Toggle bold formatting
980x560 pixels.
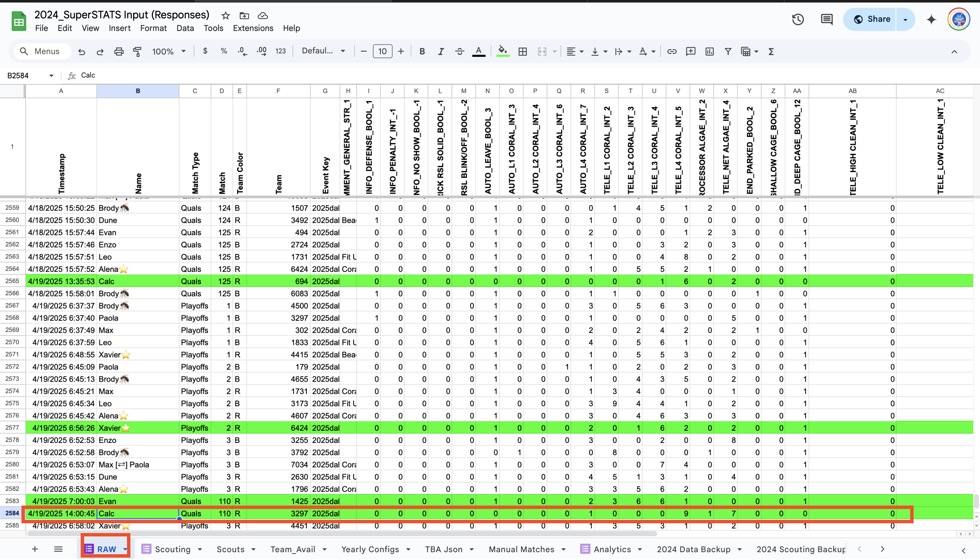[422, 51]
